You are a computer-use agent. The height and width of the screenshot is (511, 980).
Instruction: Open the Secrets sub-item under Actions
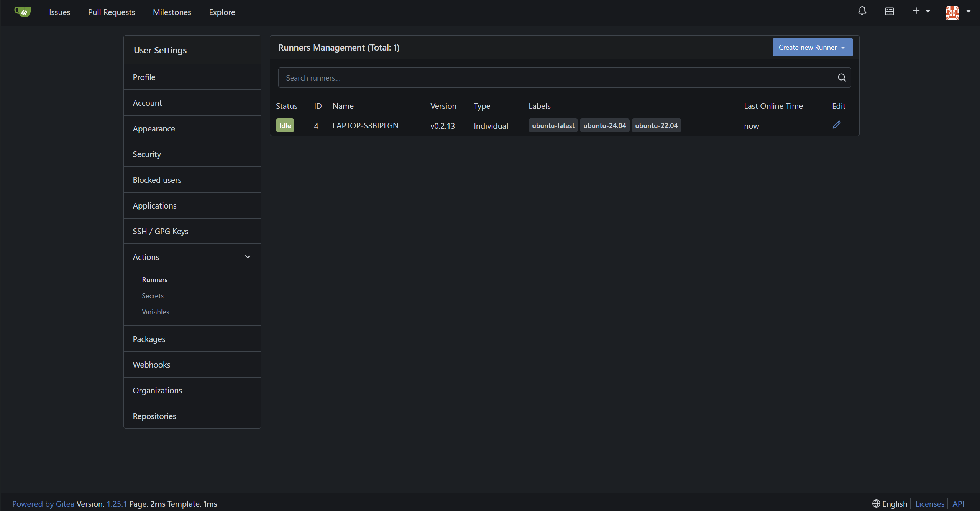(153, 296)
